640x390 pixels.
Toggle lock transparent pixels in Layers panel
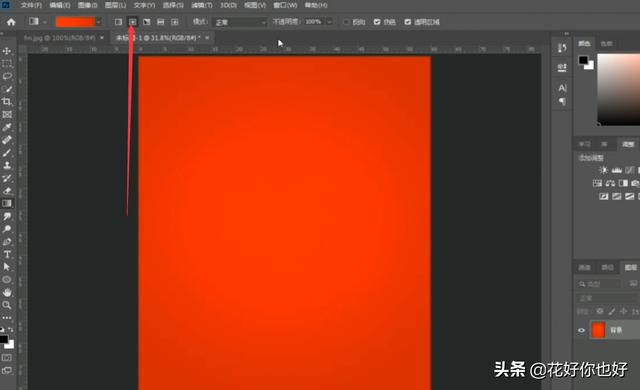[600, 311]
